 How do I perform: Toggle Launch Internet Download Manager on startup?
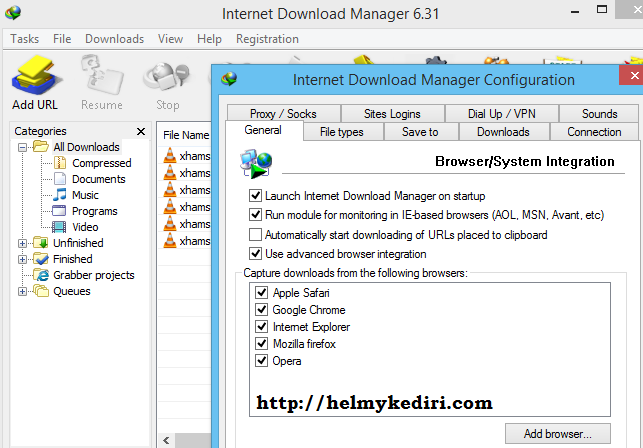click(255, 195)
